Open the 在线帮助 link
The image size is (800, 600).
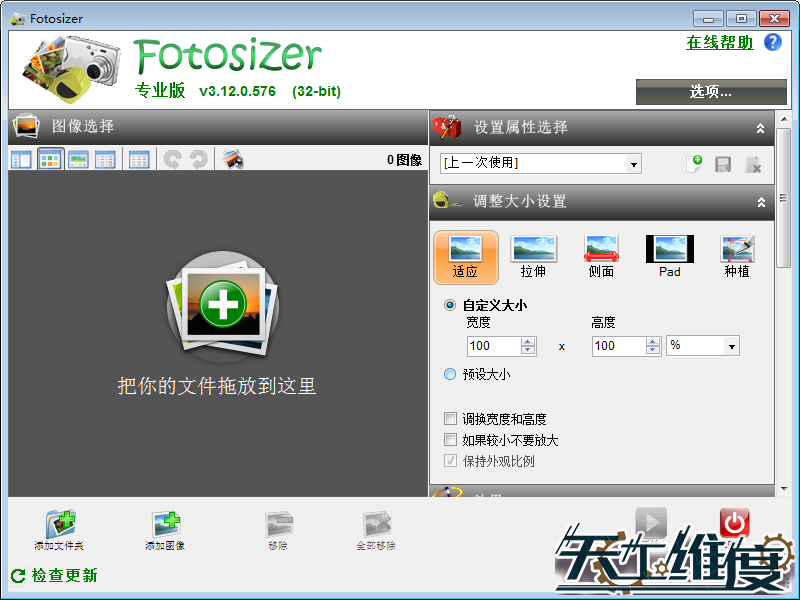coord(719,42)
